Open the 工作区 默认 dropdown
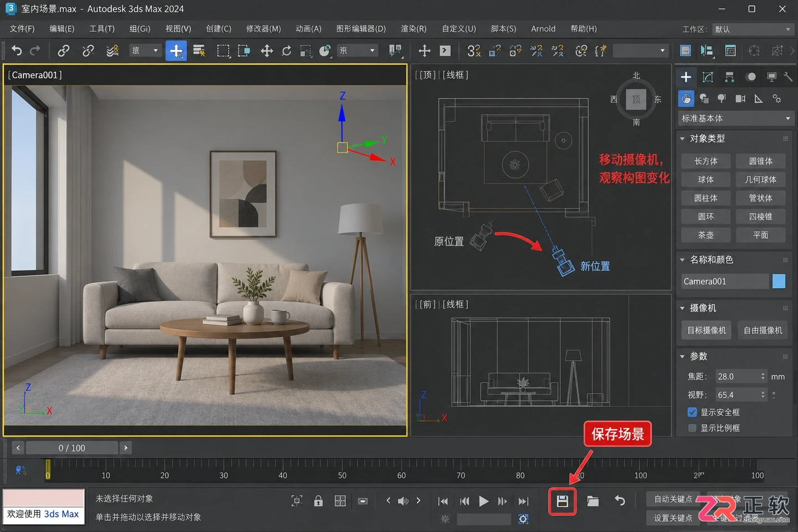 (754, 29)
